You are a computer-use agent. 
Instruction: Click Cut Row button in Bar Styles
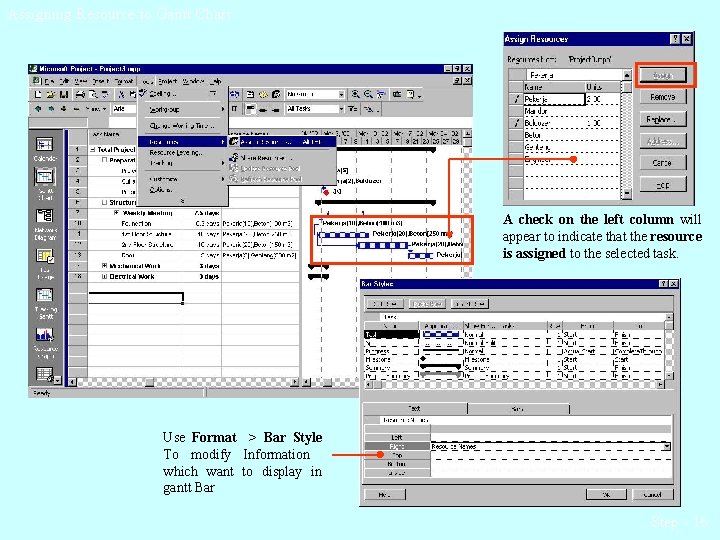(x=385, y=304)
